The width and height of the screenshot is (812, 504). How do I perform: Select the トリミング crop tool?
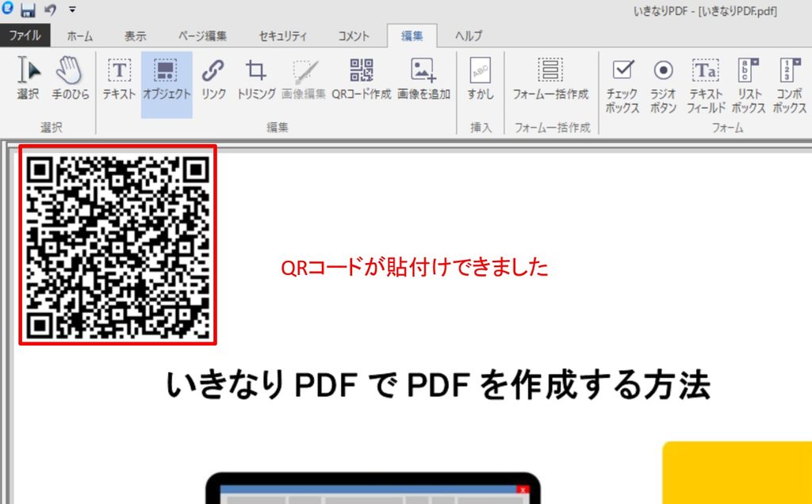pos(256,79)
